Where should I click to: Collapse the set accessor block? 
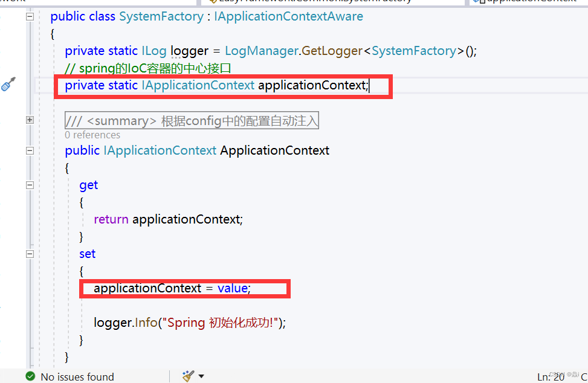(30, 254)
